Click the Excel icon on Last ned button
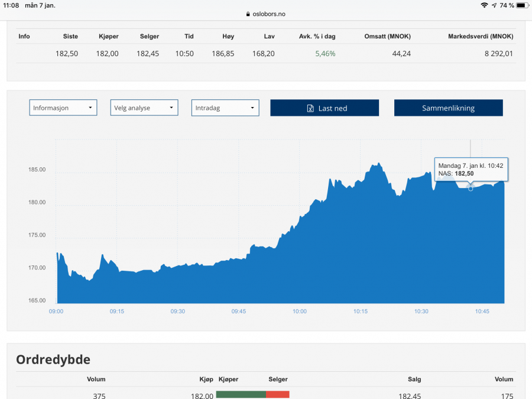This screenshot has height=399, width=532. [x=310, y=108]
